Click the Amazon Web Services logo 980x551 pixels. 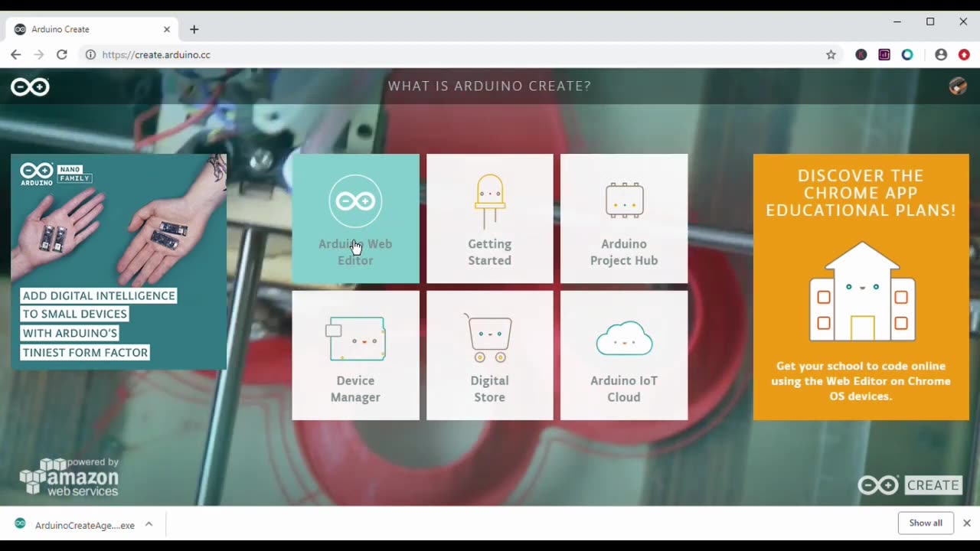[69, 478]
